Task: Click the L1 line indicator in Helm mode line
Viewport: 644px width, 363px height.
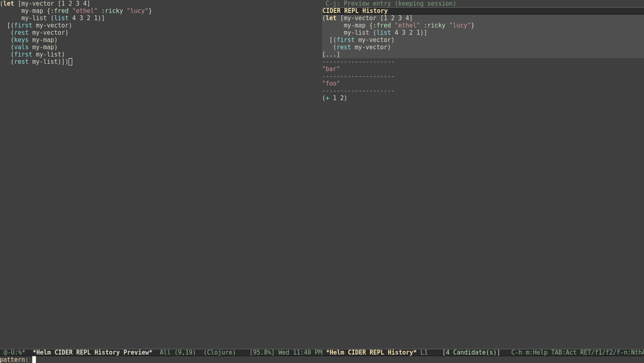Action: click(424, 353)
